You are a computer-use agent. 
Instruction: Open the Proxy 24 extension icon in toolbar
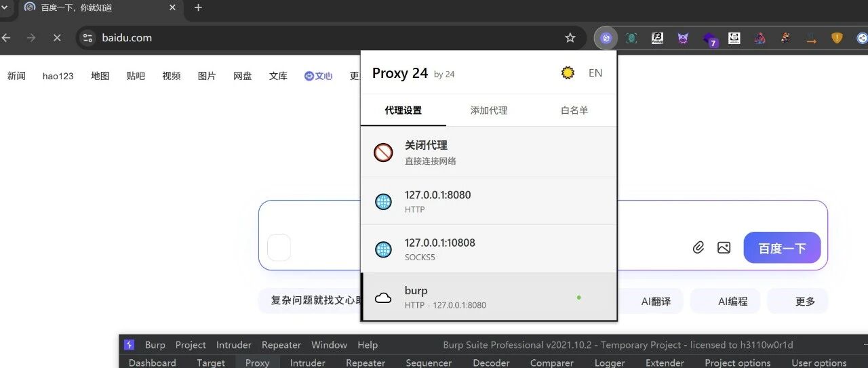point(606,38)
